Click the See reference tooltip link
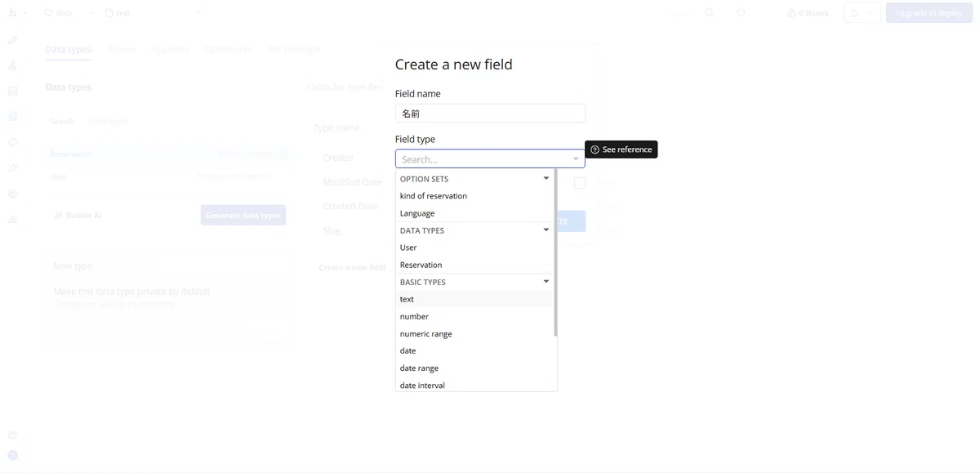This screenshot has height=473, width=980. (x=621, y=149)
